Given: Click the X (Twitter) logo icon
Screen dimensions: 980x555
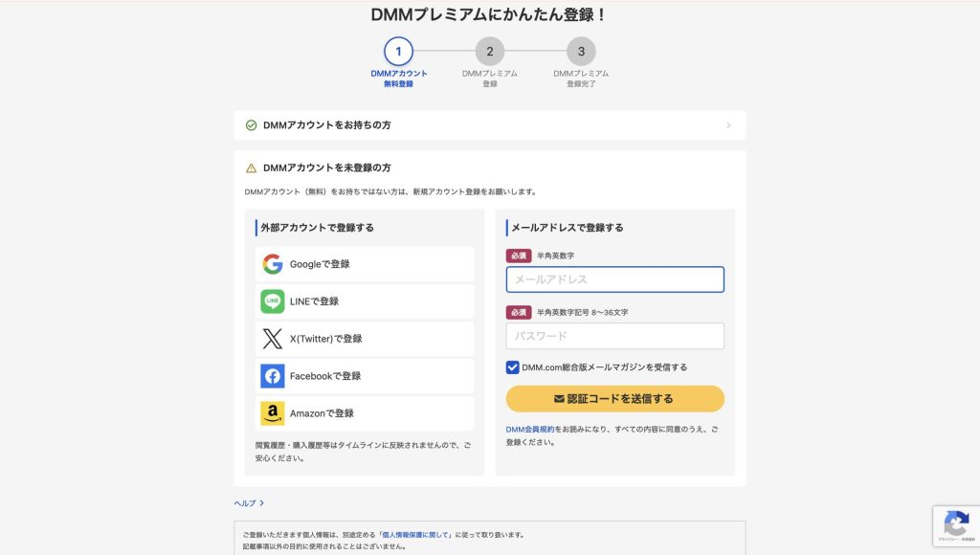Looking at the screenshot, I should [273, 339].
